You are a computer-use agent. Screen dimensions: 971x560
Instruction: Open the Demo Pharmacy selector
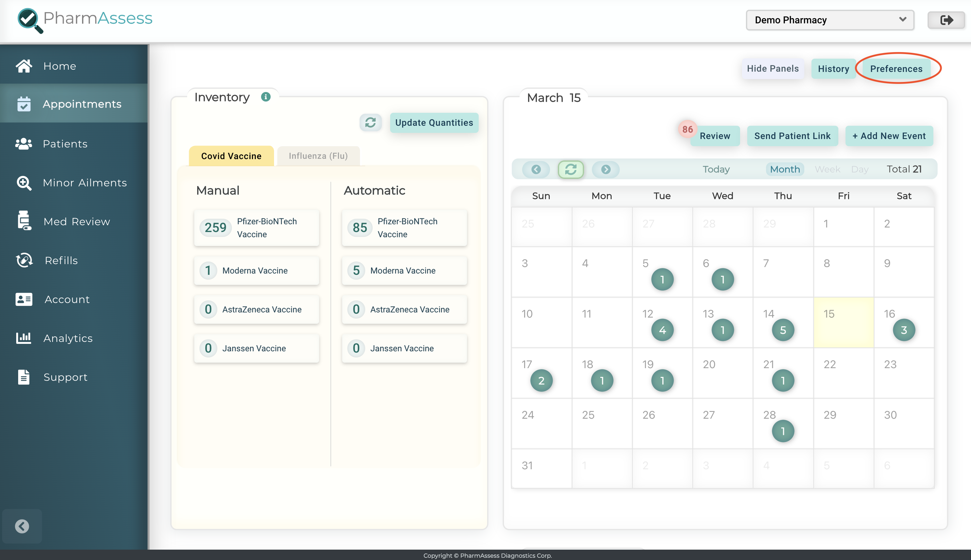829,20
